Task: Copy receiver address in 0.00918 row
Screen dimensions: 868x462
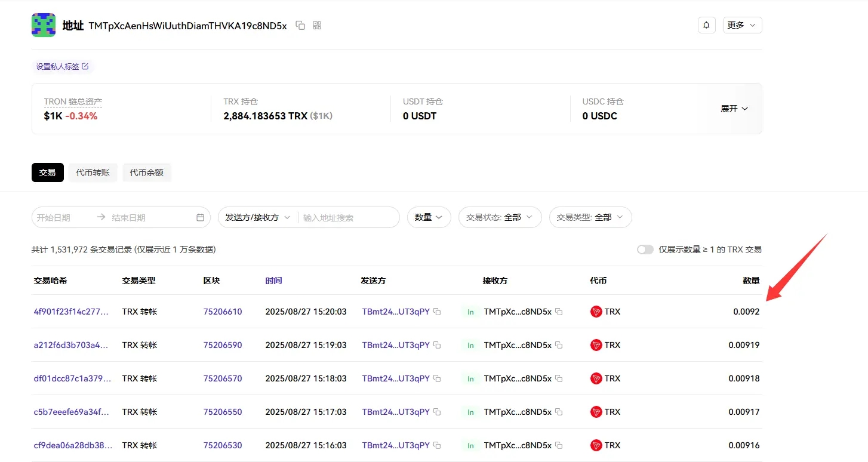Action: coord(559,378)
